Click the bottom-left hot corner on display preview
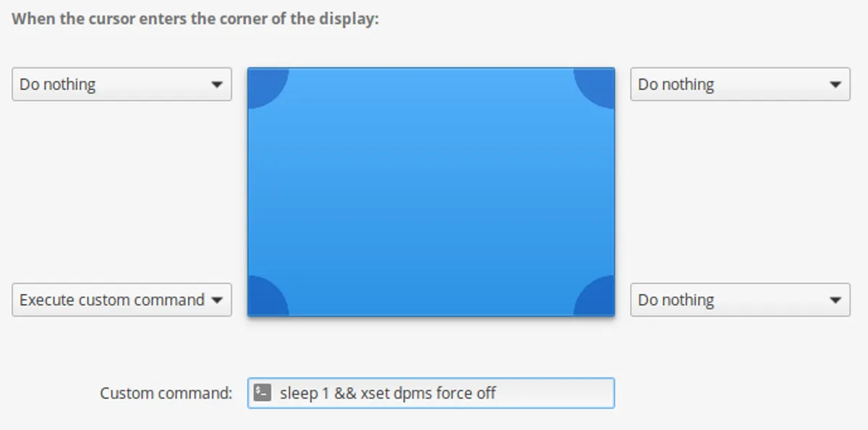Image resolution: width=868 pixels, height=430 pixels. [264, 299]
